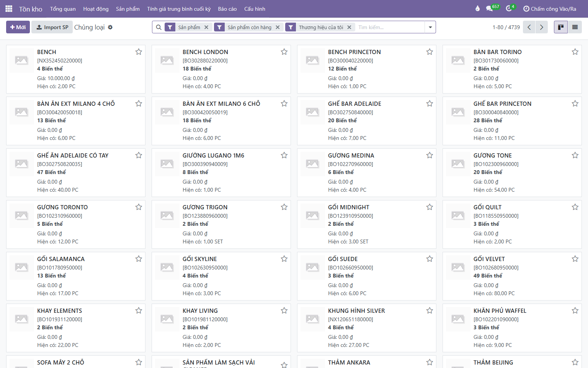588x368 pixels.
Task: Click the Mới button
Action: click(x=18, y=27)
